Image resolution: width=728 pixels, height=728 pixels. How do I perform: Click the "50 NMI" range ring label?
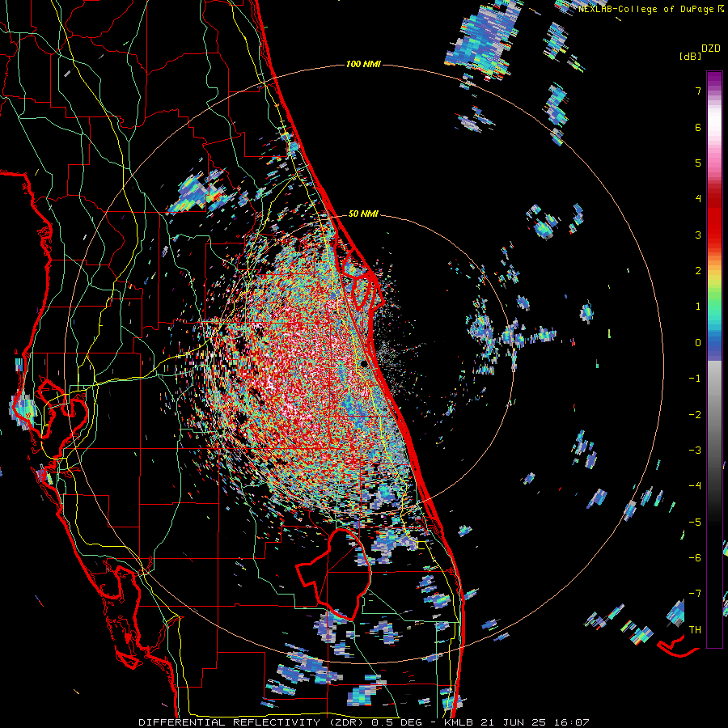[363, 214]
